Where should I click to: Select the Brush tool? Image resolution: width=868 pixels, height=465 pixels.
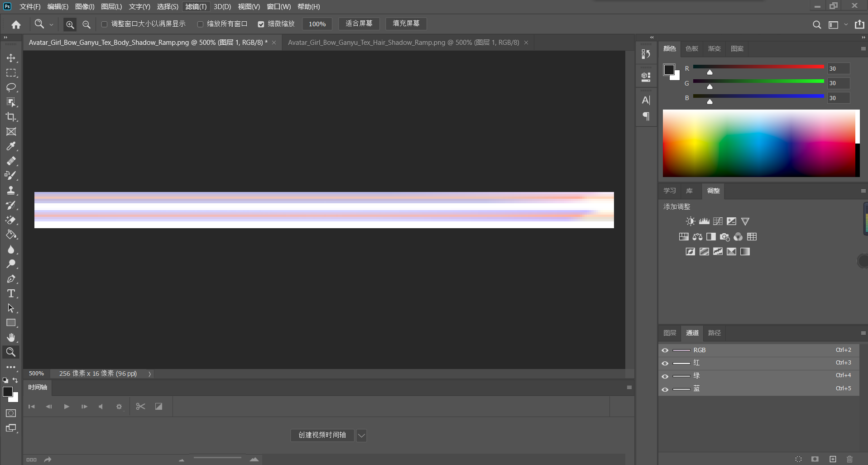coord(11,176)
